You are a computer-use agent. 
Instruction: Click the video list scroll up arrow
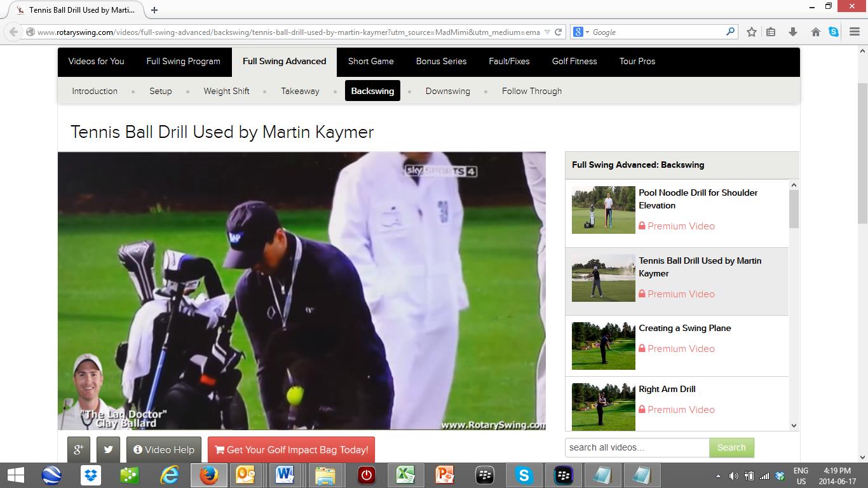pyautogui.click(x=794, y=185)
